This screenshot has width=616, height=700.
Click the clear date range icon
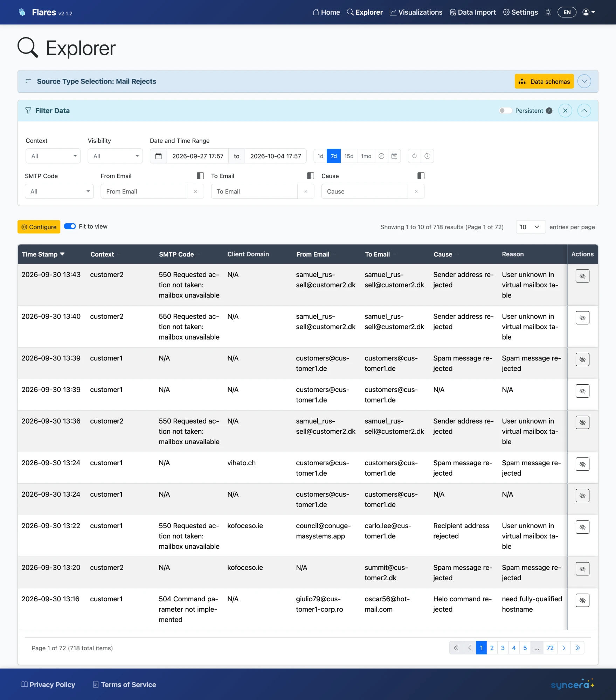[x=381, y=156]
